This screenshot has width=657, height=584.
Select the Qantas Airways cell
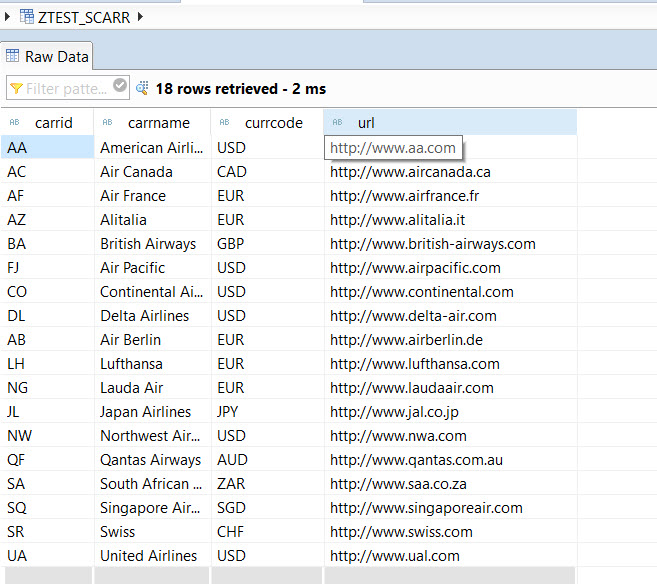click(x=153, y=460)
